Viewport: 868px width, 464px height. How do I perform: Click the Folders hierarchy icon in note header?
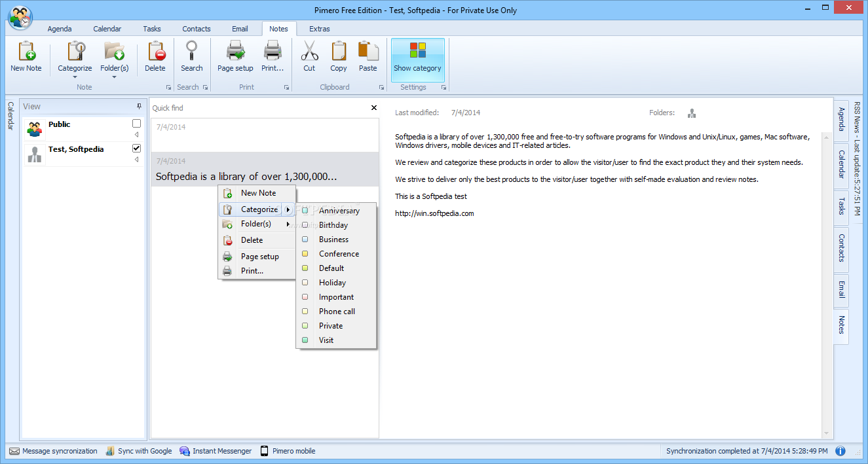[x=692, y=113]
